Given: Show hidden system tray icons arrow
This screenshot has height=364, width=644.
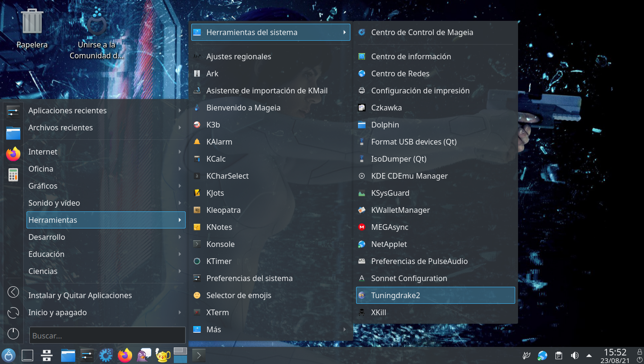Looking at the screenshot, I should pos(589,355).
